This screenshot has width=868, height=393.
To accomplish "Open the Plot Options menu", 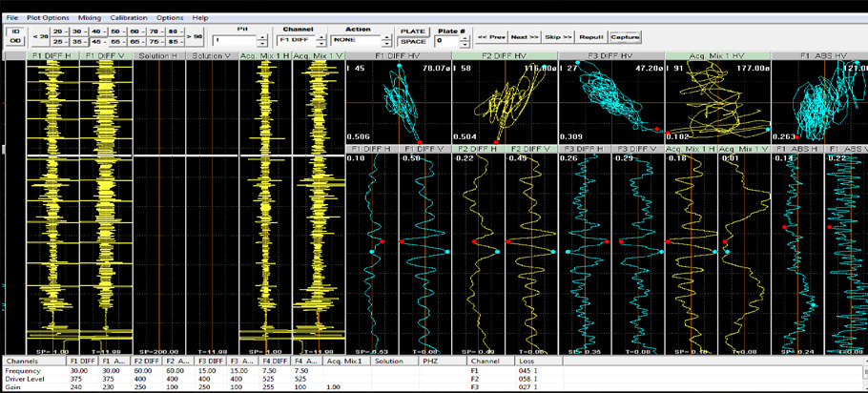I will tap(48, 17).
